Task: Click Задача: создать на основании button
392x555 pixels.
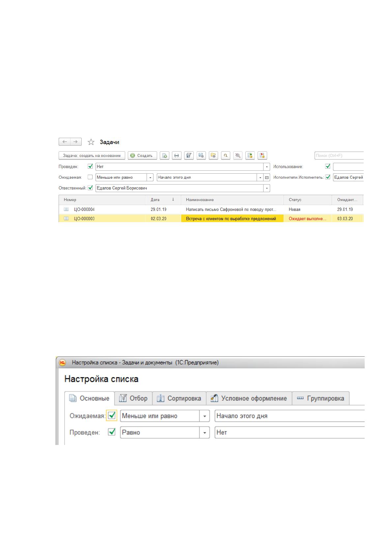Action: (92, 156)
